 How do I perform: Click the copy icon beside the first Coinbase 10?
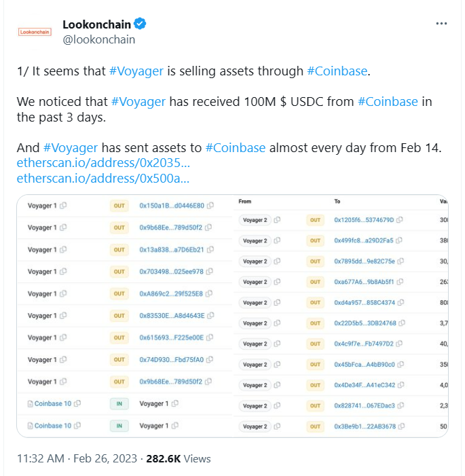click(x=77, y=403)
